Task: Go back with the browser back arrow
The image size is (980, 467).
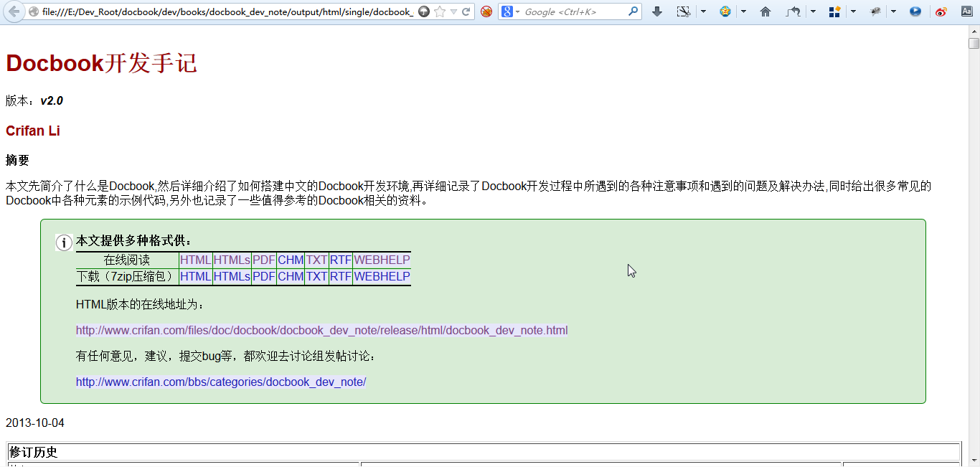Action: click(x=14, y=11)
